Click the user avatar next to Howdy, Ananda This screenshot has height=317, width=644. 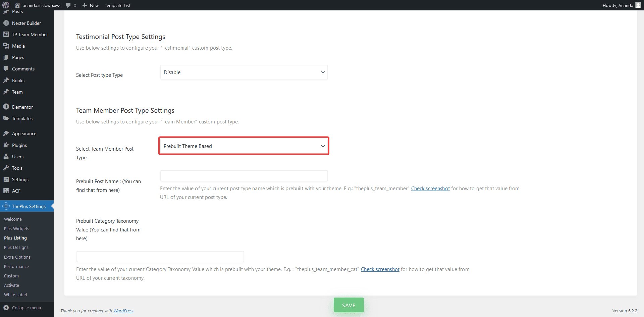click(x=638, y=5)
